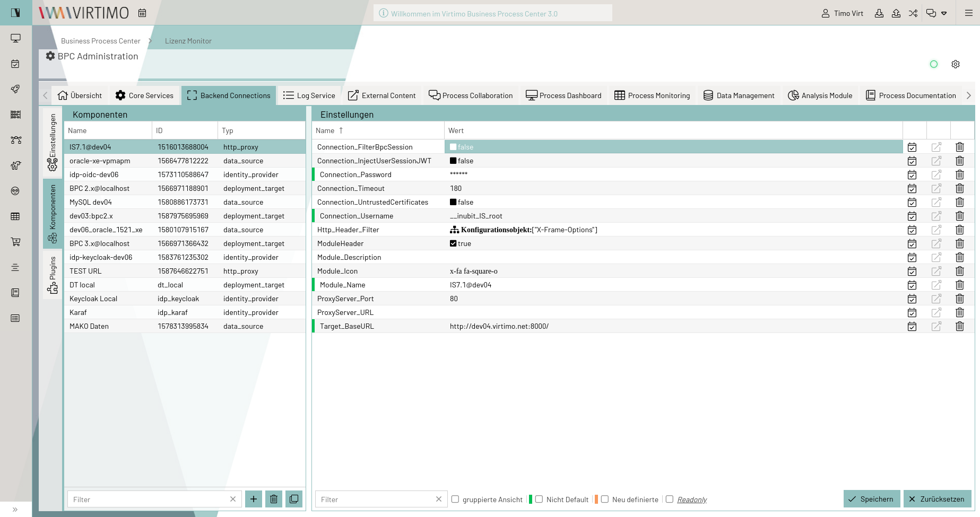Add a new component with plus button

coord(254,499)
